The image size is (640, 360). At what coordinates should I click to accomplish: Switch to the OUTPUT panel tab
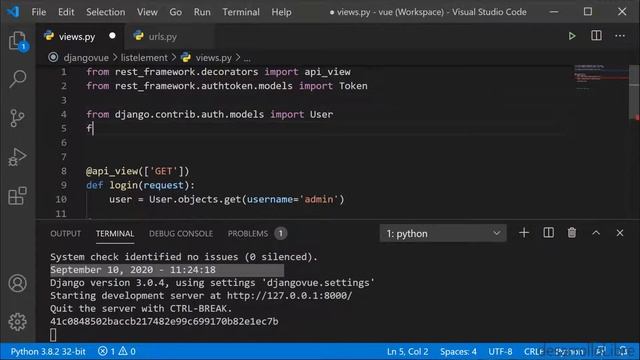point(66,233)
